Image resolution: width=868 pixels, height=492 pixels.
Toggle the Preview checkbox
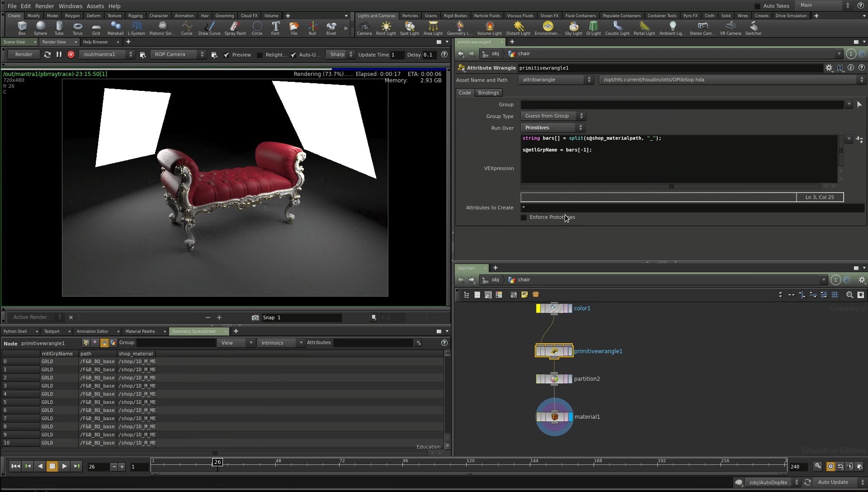point(226,55)
